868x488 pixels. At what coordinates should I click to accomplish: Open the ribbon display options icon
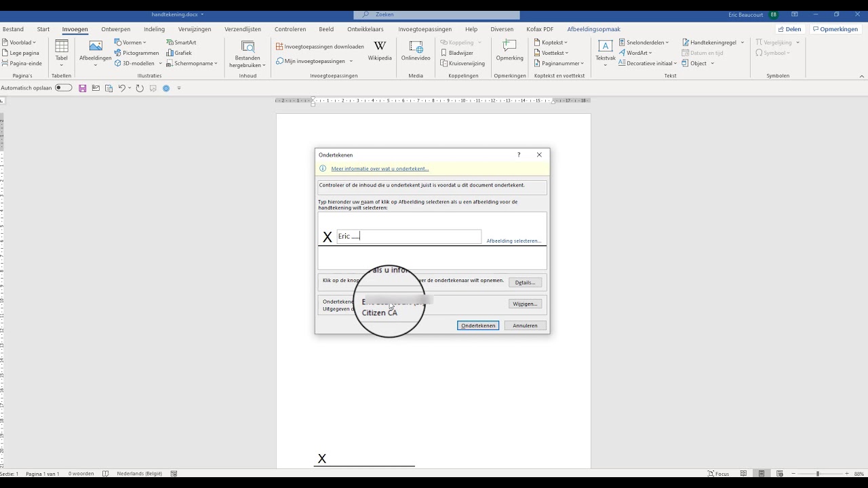[794, 14]
